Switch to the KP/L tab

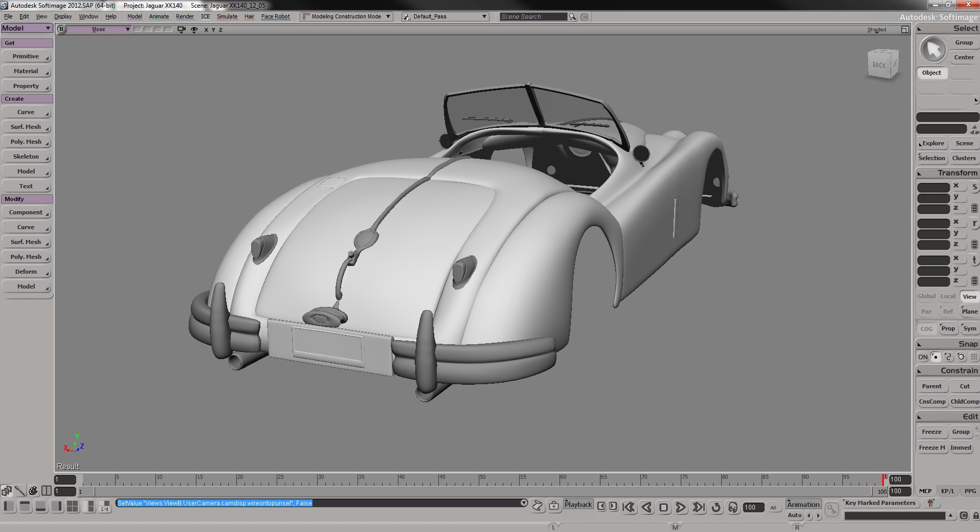pos(947,491)
